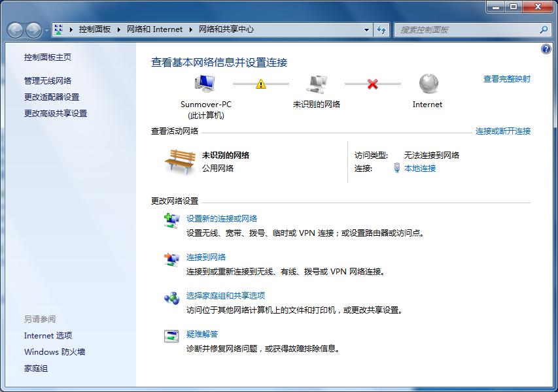Click the homegroup sharing spheres icon

click(x=172, y=298)
